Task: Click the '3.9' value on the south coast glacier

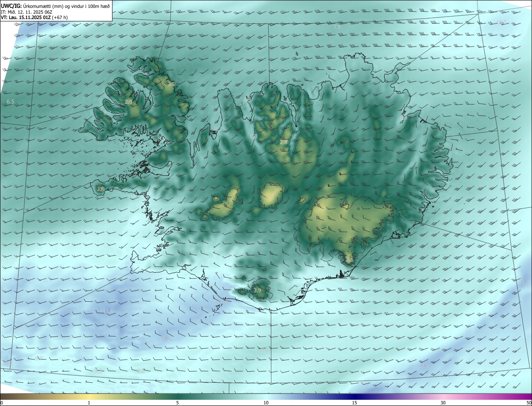Action: [257, 290]
